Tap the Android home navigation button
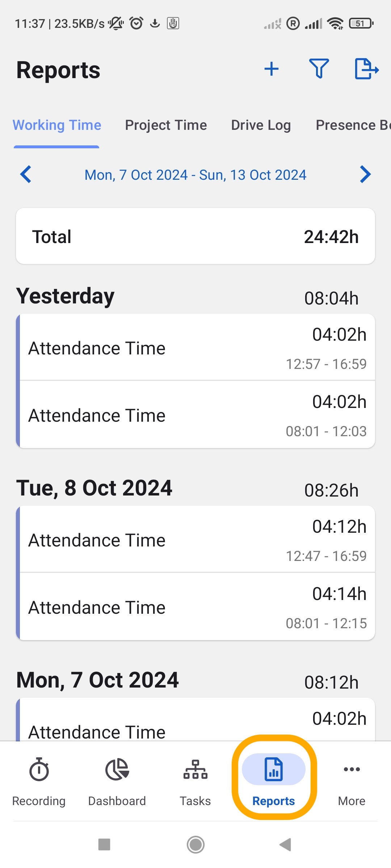391x868 pixels. click(195, 845)
